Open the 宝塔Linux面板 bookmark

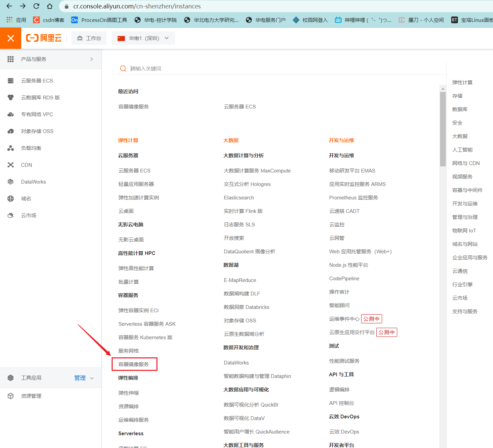click(472, 20)
